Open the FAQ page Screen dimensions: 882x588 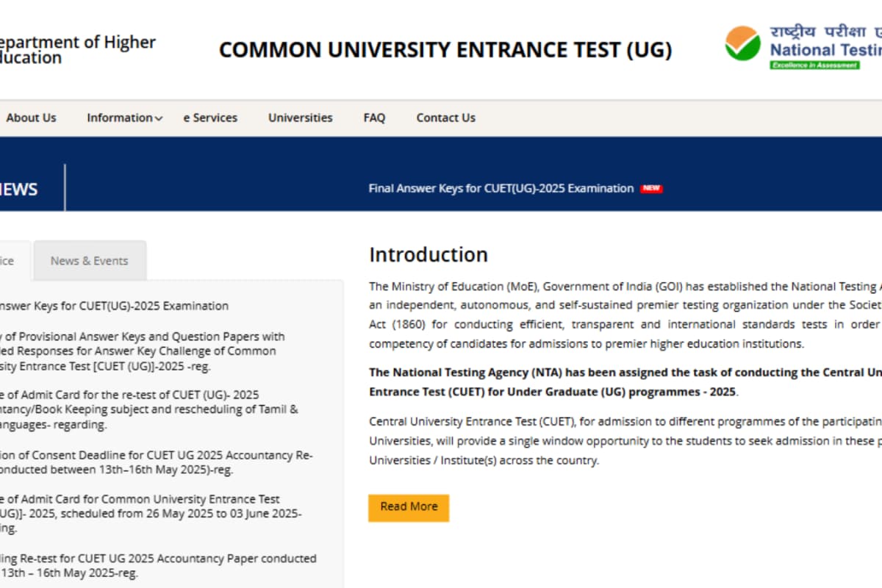tap(374, 118)
